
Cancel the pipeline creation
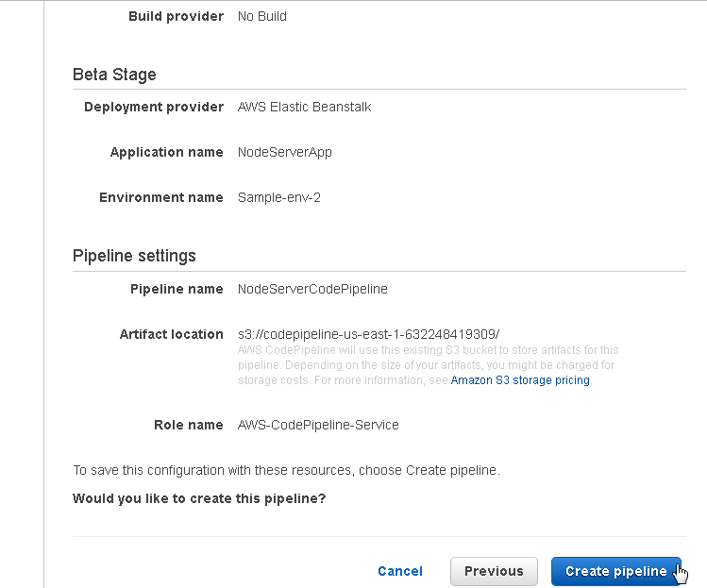tap(400, 571)
